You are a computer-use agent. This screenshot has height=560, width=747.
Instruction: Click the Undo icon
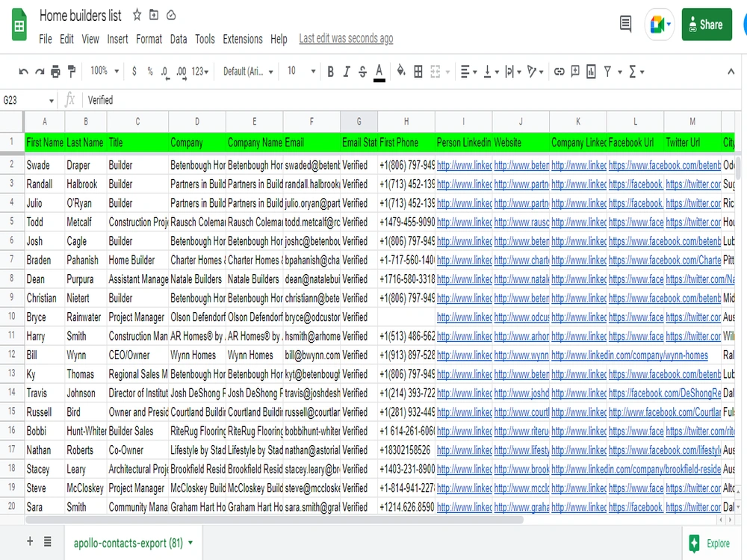[23, 72]
